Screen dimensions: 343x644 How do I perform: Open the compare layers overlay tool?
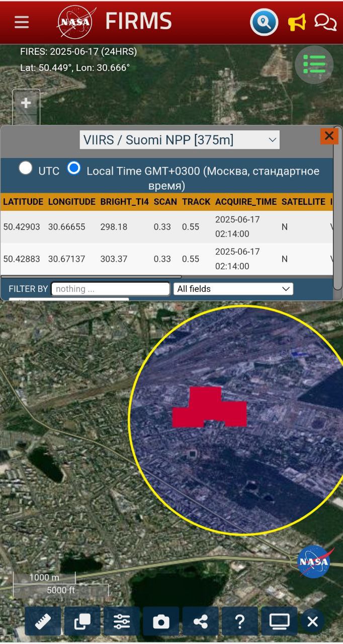[82, 621]
